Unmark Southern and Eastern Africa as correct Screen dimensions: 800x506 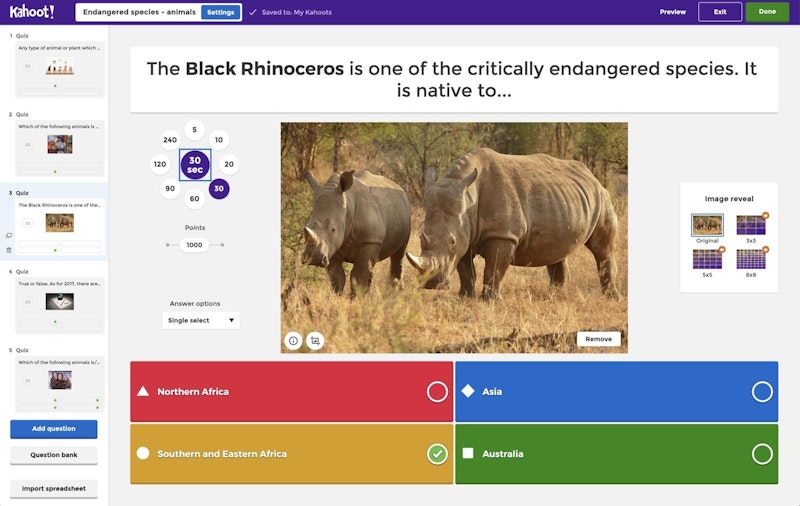[x=437, y=453]
